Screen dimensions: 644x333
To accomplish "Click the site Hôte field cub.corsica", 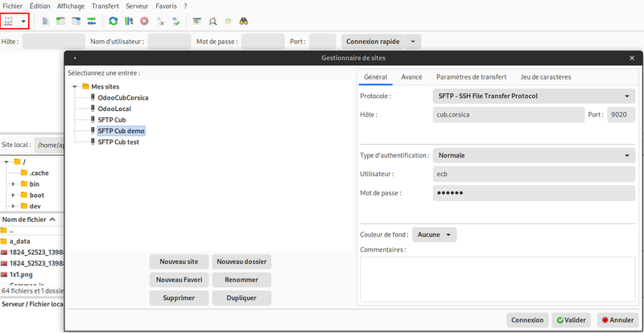I will click(509, 115).
